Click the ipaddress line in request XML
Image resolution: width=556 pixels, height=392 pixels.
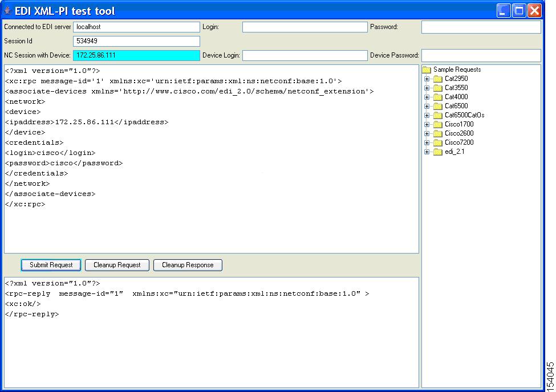click(x=87, y=122)
